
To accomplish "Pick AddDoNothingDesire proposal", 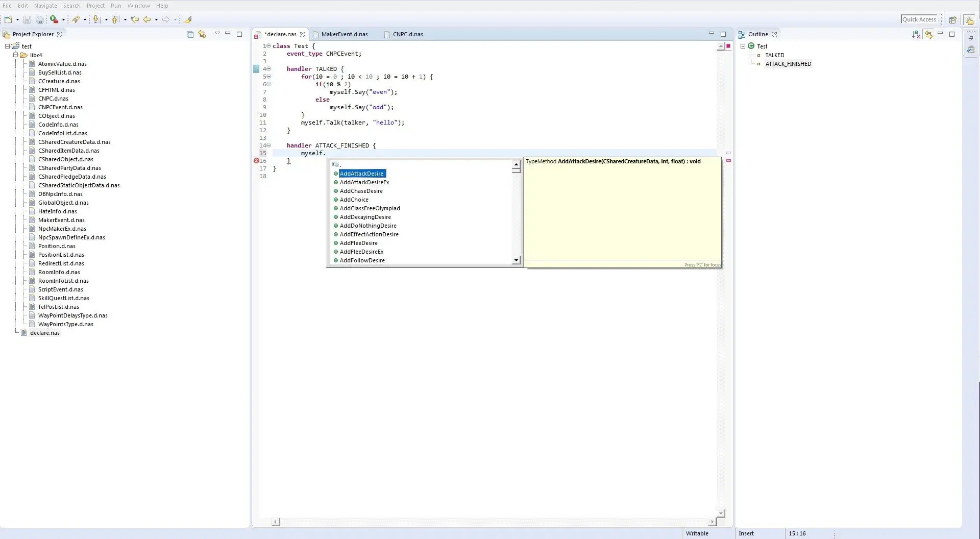I will [x=368, y=226].
